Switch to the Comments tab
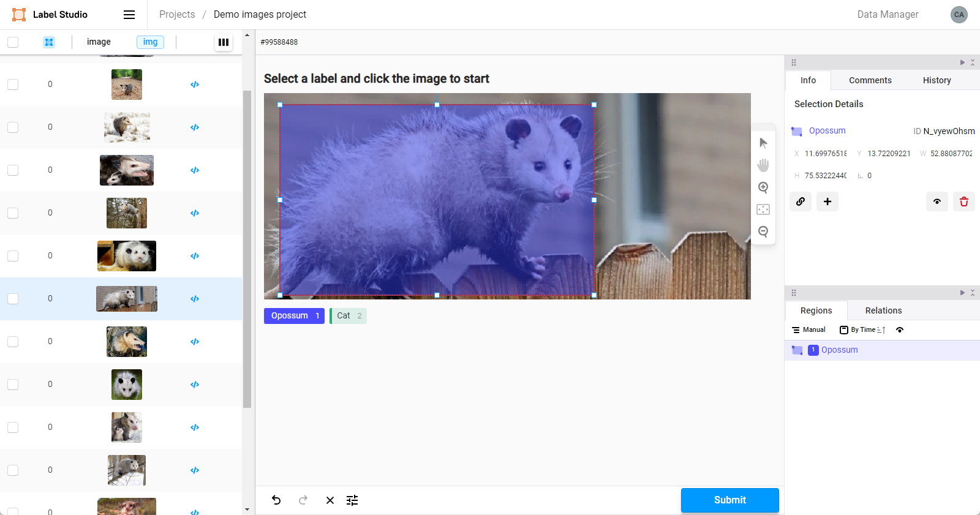980x515 pixels. [870, 80]
